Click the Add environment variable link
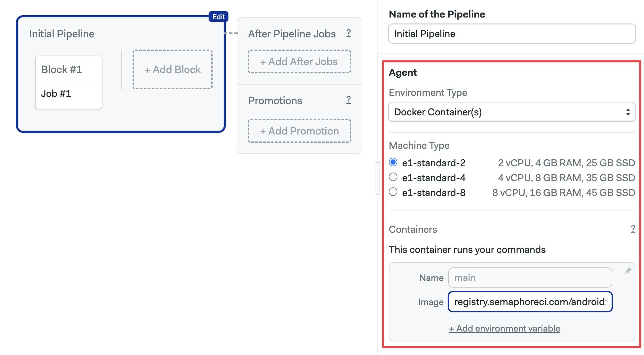This screenshot has width=644, height=355. click(504, 328)
